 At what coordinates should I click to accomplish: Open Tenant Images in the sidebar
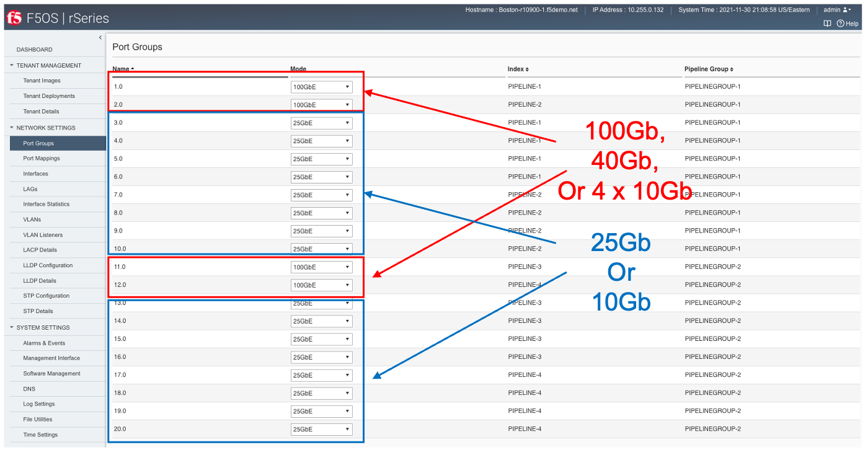42,81
